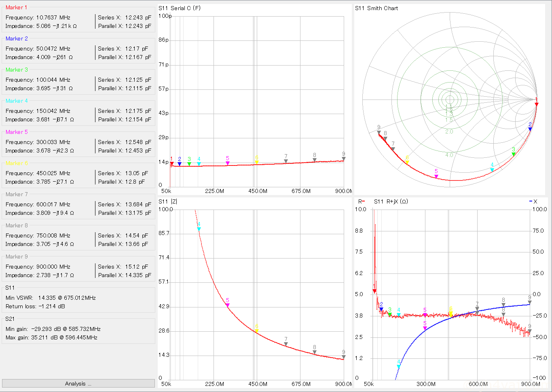Click the Marker 9 group title
Screen dimensions: 552x392
point(17,256)
